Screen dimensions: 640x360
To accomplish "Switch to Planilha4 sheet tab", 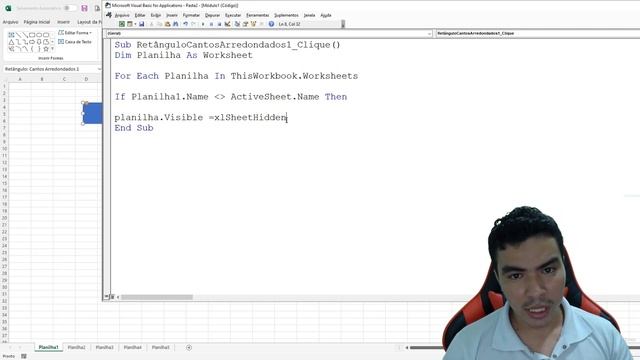I will (133, 347).
